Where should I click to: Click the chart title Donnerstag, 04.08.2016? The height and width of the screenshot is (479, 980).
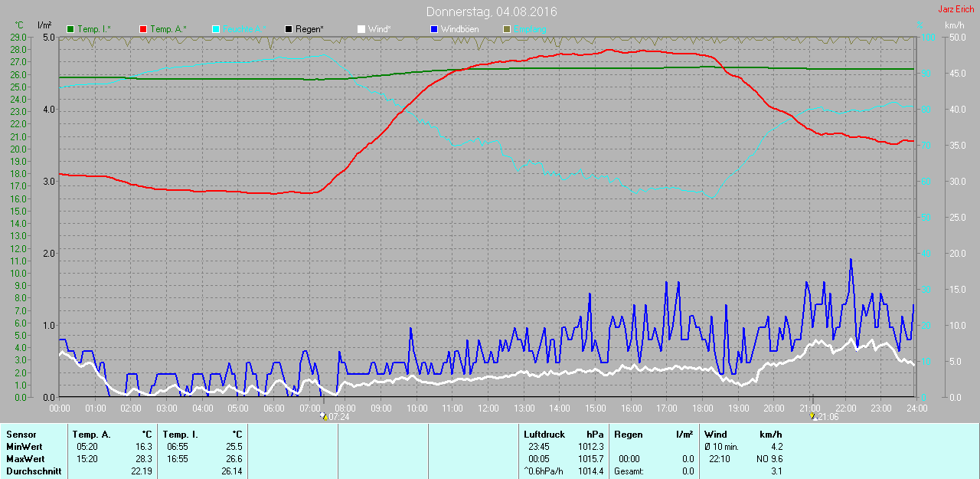coord(491,12)
